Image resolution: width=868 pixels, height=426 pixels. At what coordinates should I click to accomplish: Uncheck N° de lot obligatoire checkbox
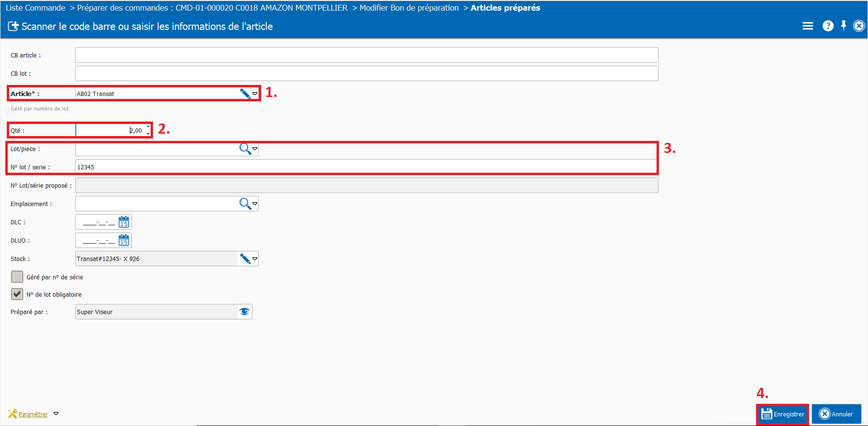coord(17,294)
